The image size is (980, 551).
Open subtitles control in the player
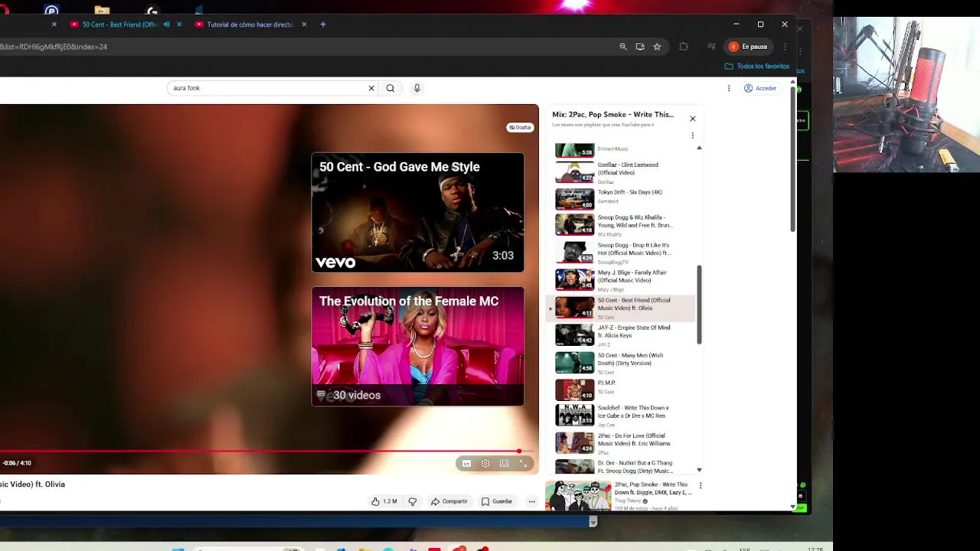point(466,463)
